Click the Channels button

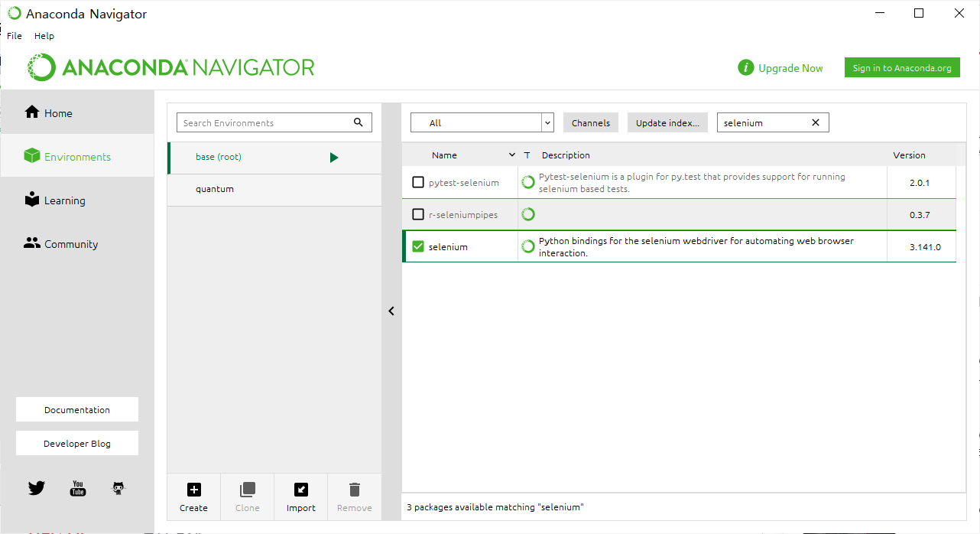point(591,122)
